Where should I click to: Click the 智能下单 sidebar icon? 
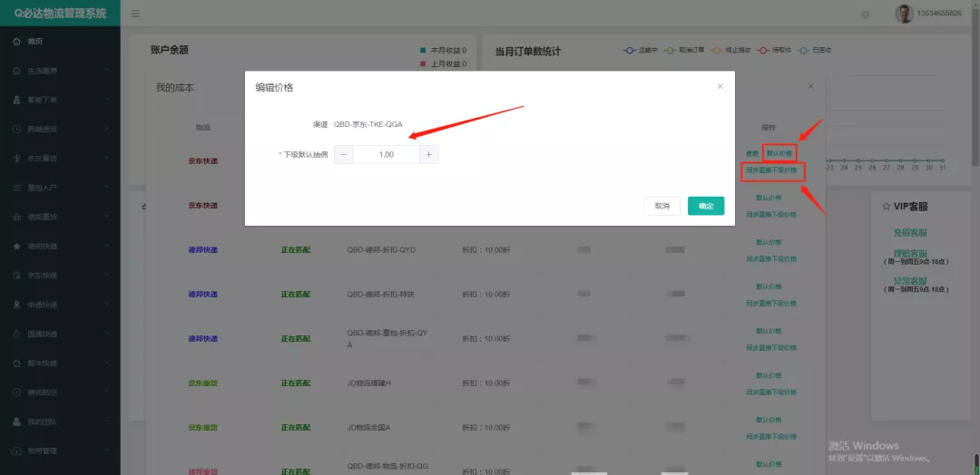17,100
